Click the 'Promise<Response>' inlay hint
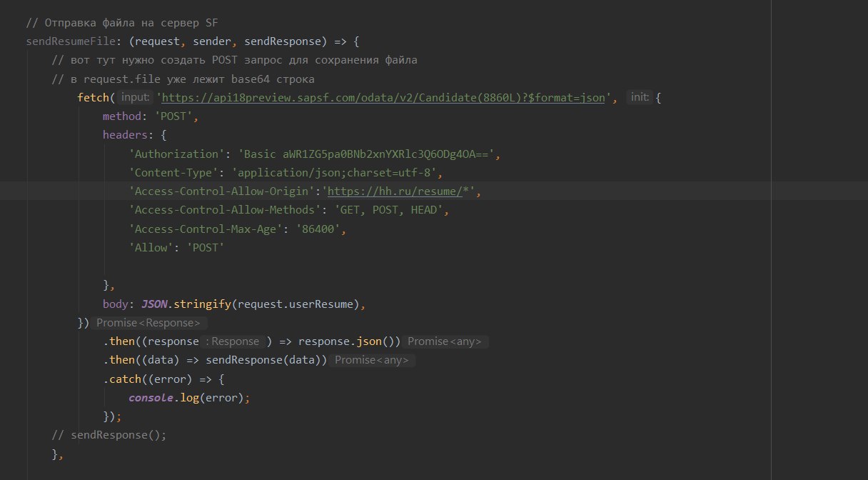Image resolution: width=868 pixels, height=480 pixels. tap(149, 323)
